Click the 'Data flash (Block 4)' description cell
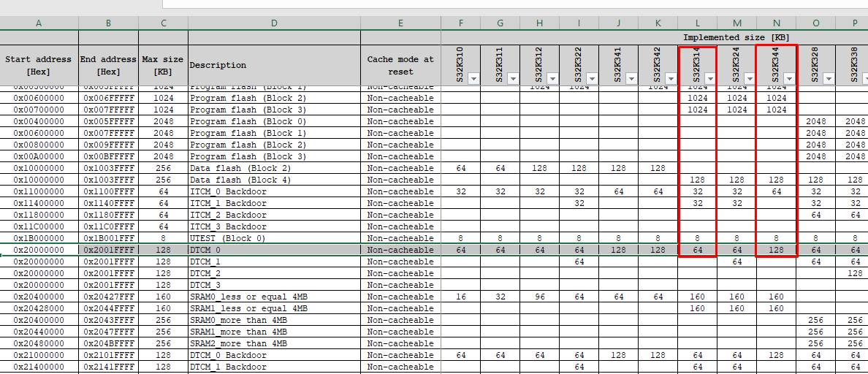Image resolution: width=868 pixels, height=374 pixels. [x=275, y=180]
